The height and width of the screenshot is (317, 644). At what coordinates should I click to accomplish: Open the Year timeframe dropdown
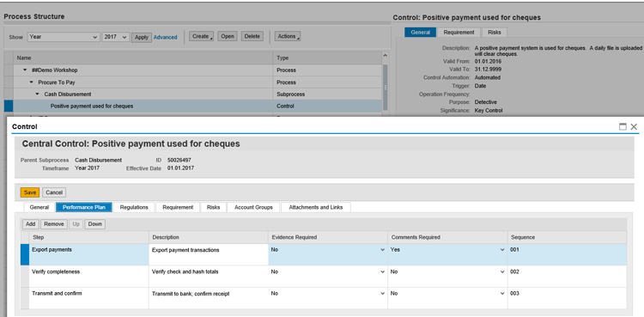click(x=64, y=37)
